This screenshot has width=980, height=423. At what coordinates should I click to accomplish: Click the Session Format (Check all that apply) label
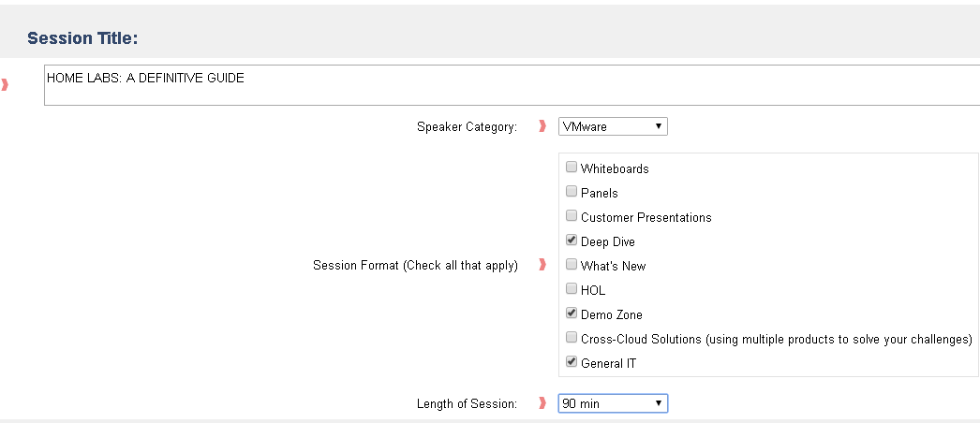click(x=415, y=266)
